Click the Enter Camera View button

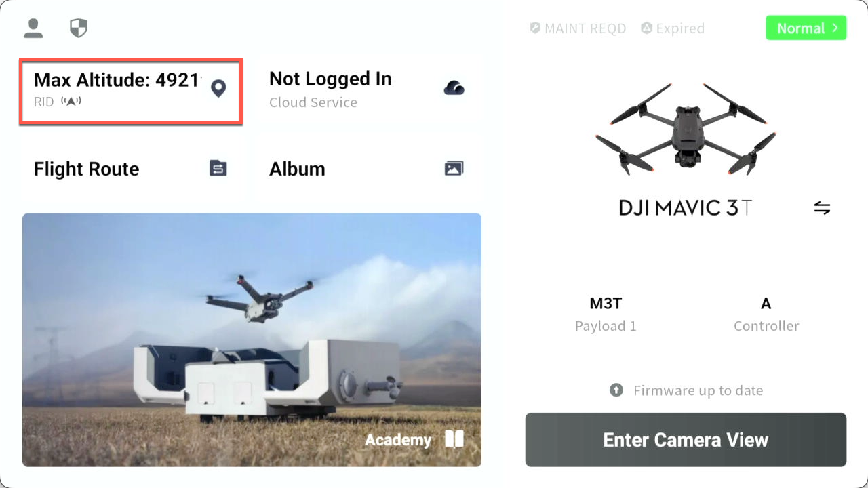[x=686, y=440]
